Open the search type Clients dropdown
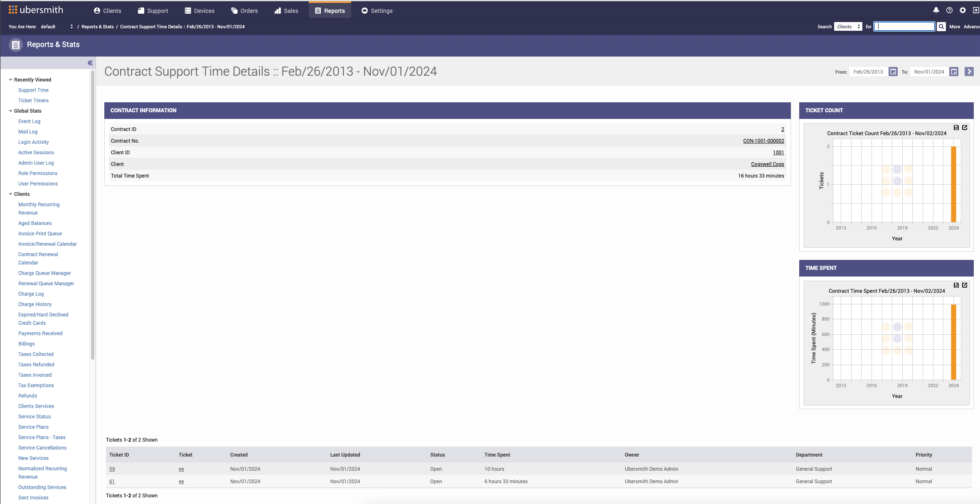 pyautogui.click(x=848, y=27)
